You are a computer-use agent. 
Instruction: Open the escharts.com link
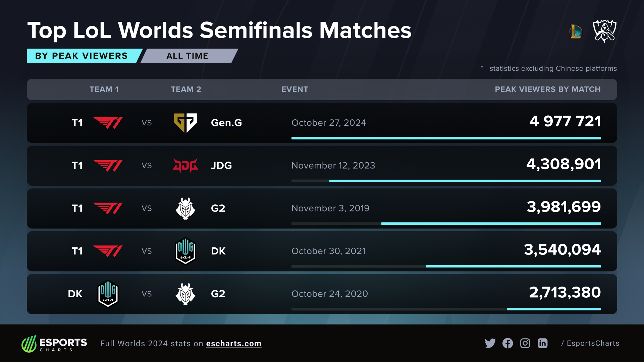234,344
